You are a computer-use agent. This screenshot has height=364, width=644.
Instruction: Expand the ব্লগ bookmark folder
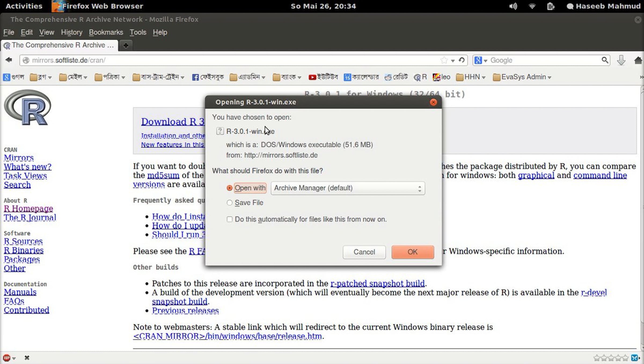pos(41,77)
